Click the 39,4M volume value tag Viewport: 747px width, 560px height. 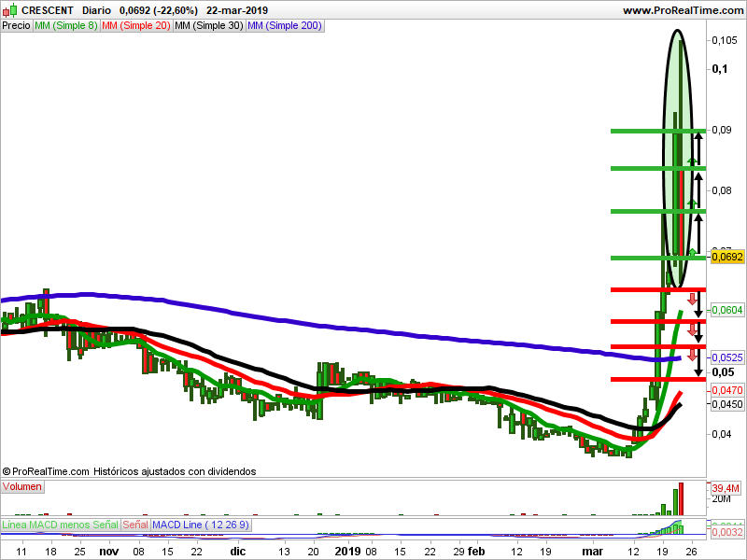[x=726, y=488]
